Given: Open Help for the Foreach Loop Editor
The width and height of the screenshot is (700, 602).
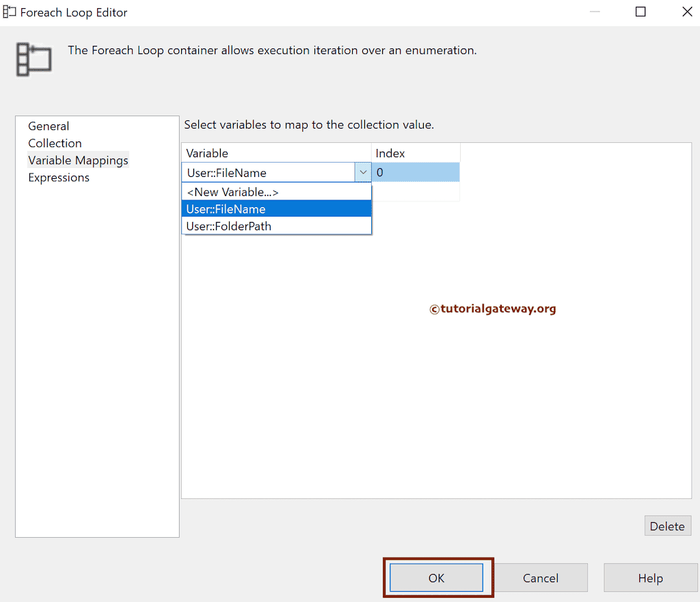Looking at the screenshot, I should tap(650, 577).
